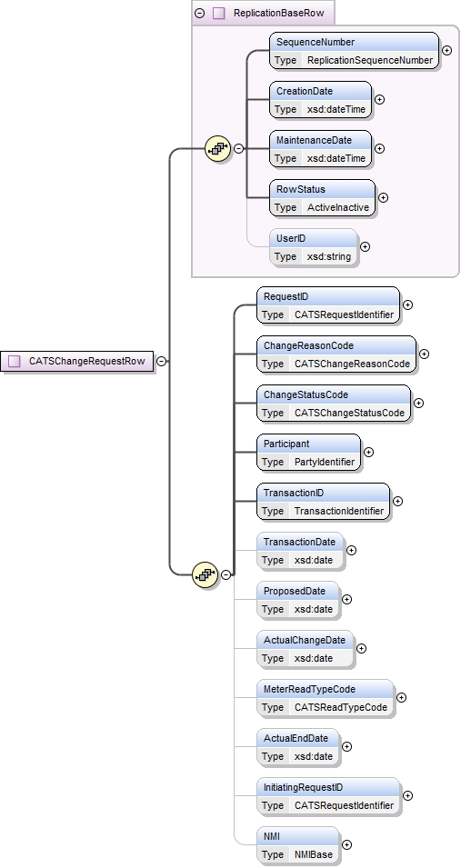Select the ChangeStatusCode element box

334,403
